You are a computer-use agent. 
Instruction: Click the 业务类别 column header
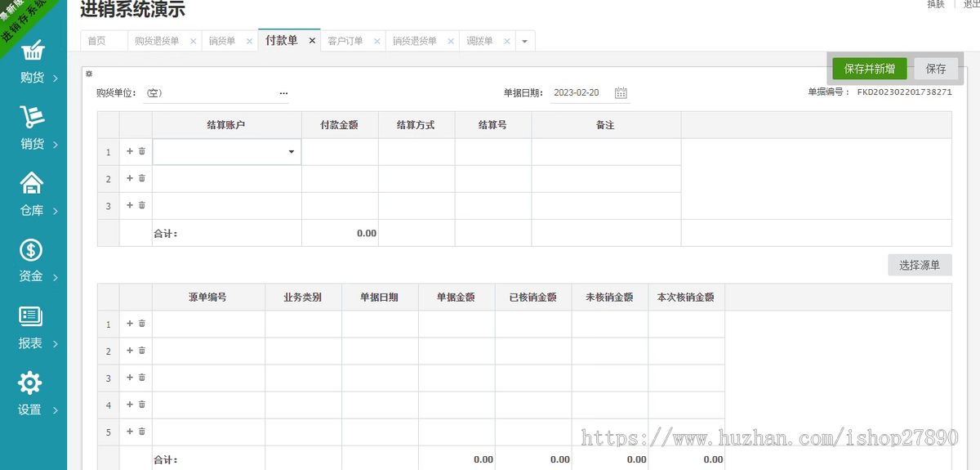point(303,298)
